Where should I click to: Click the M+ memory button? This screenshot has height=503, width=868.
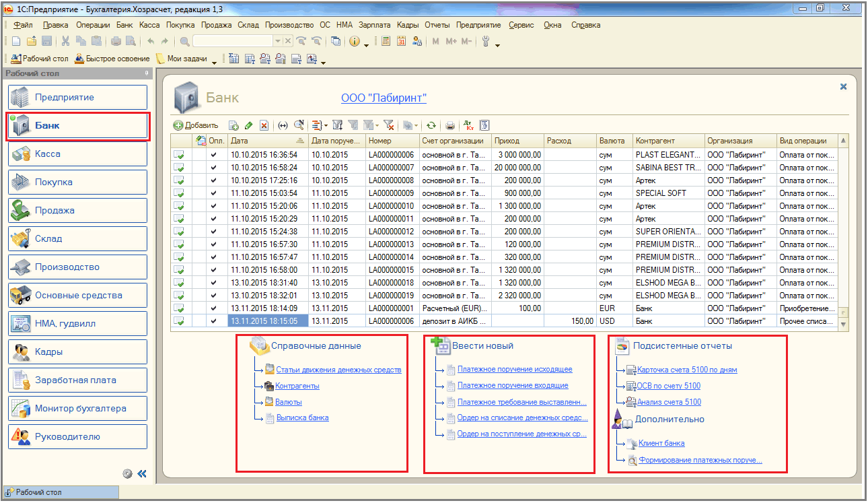pos(450,41)
